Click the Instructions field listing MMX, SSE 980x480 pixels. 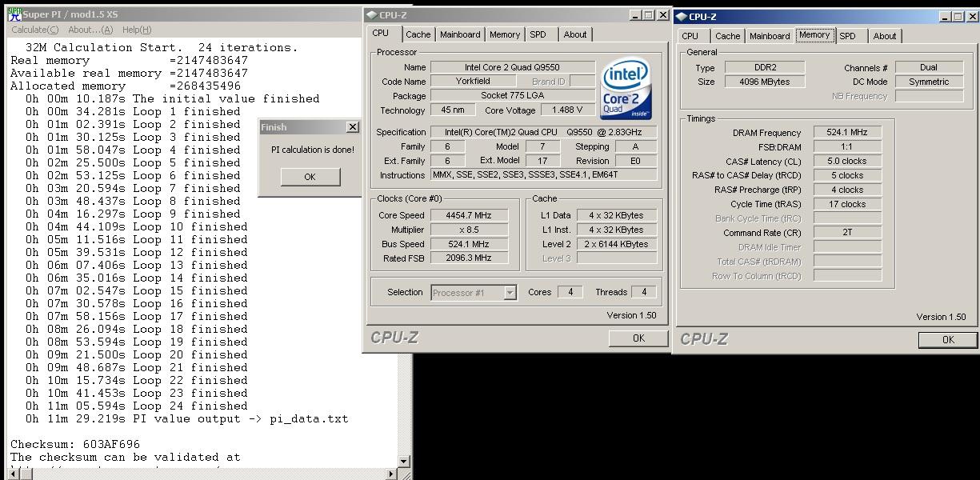pyautogui.click(x=544, y=175)
